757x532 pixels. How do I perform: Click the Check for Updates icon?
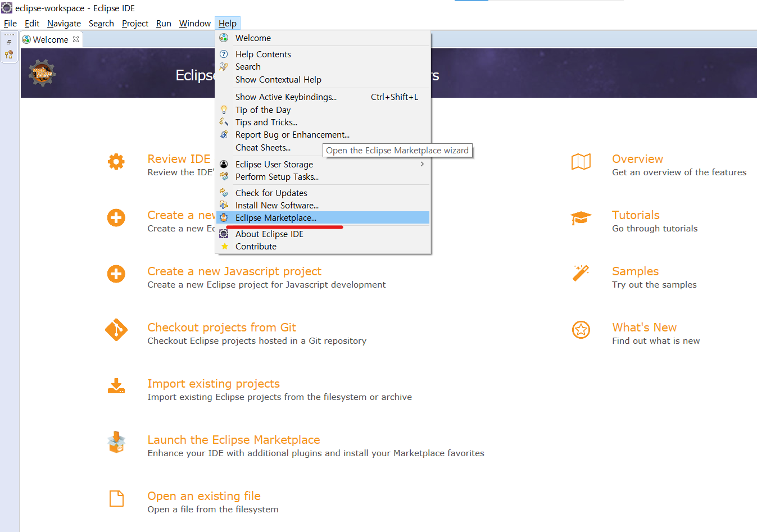224,193
